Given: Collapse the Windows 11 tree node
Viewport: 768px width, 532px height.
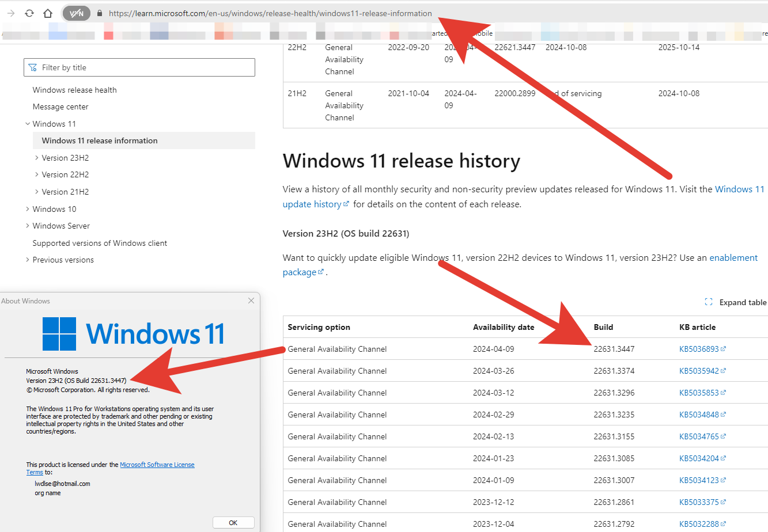Looking at the screenshot, I should tap(28, 124).
